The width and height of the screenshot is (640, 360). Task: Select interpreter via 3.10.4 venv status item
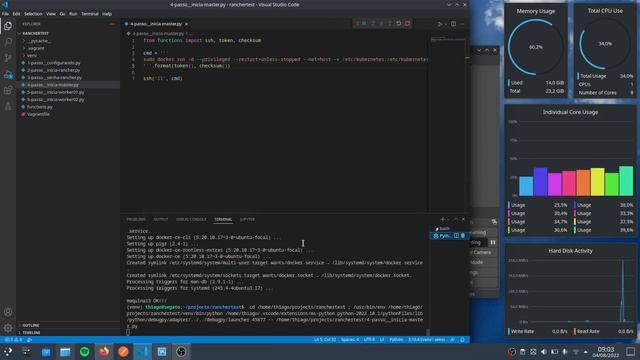[x=426, y=340]
